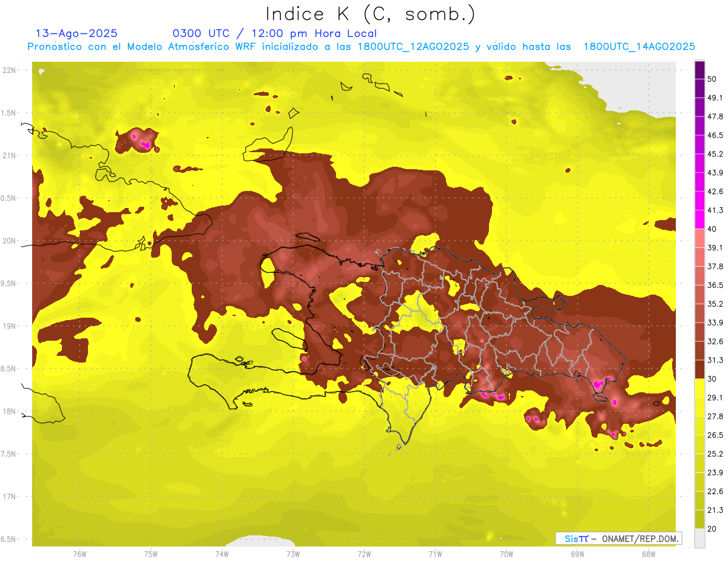Viewport: 728px width, 562px height.
Task: Click the '46.5' color scale value
Action: coord(715,135)
